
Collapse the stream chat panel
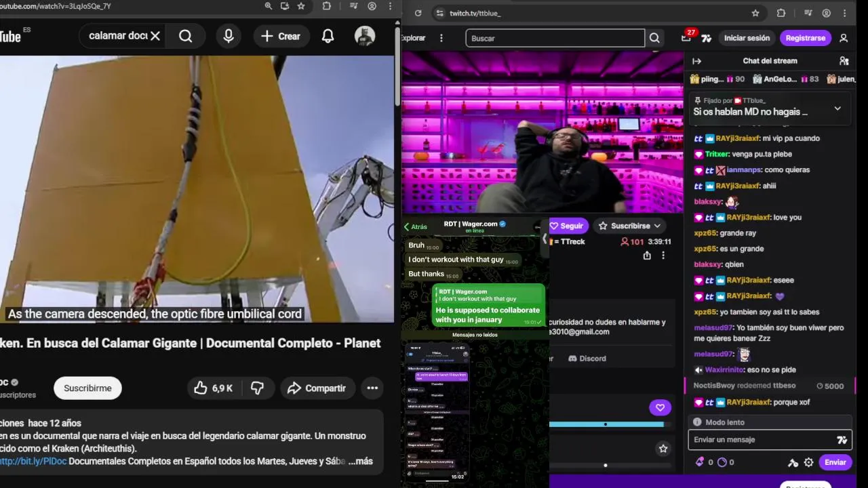click(x=696, y=61)
